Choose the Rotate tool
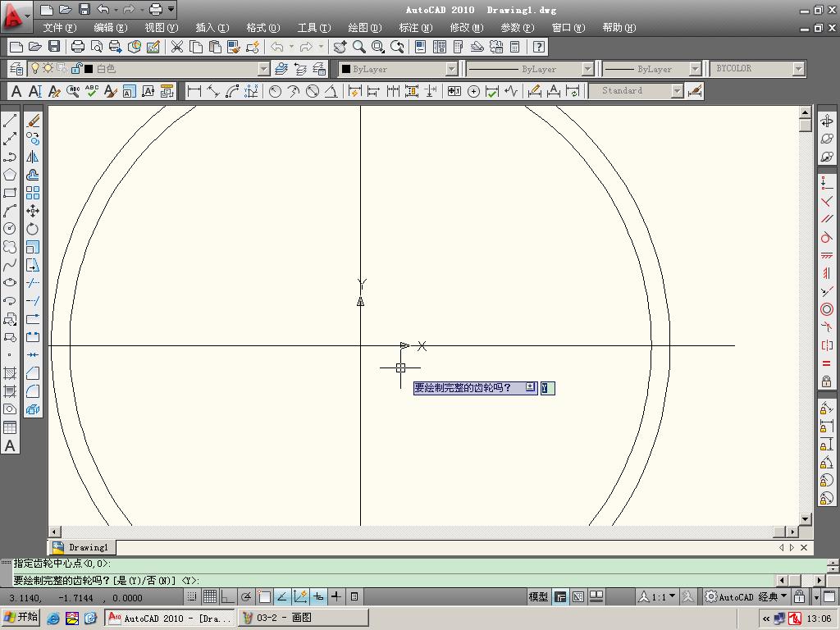Screen dimensions: 840x630 [33, 229]
